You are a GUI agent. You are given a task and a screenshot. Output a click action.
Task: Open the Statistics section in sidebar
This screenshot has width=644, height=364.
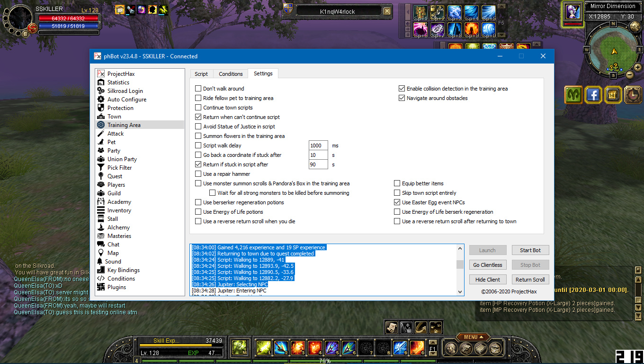point(118,82)
